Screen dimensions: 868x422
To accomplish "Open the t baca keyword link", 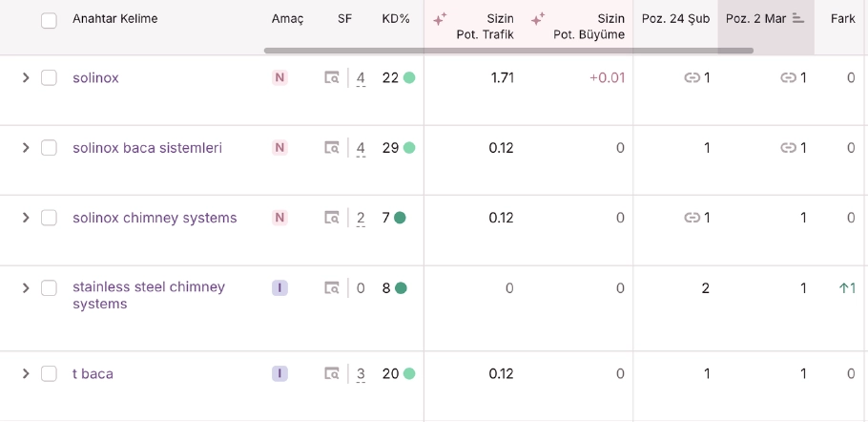I will pos(93,374).
